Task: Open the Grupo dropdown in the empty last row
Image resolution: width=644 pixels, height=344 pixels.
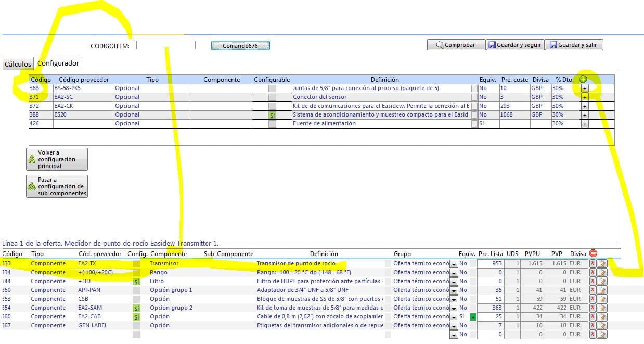Action: [x=454, y=335]
